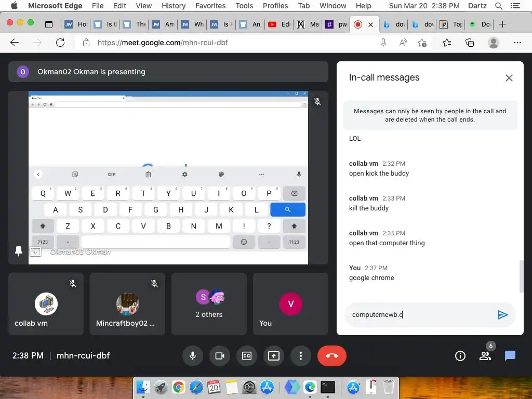Close the In-call messages panel

point(509,78)
